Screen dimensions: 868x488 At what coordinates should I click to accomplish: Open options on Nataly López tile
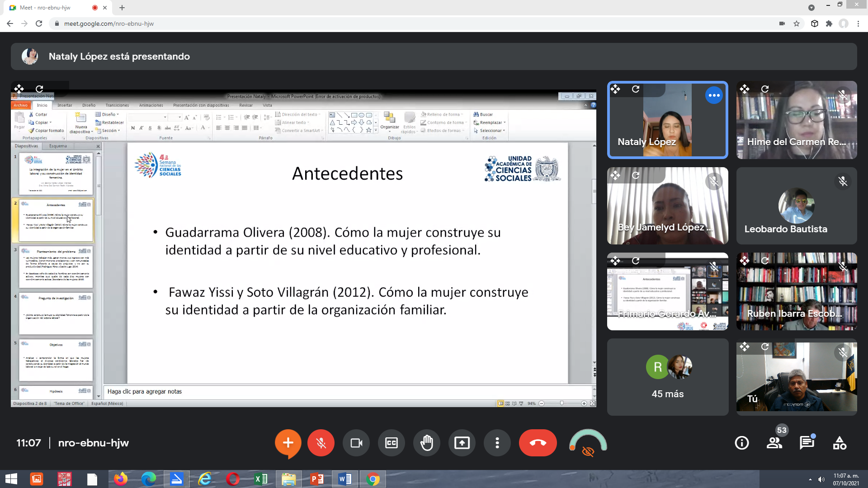pyautogui.click(x=714, y=95)
